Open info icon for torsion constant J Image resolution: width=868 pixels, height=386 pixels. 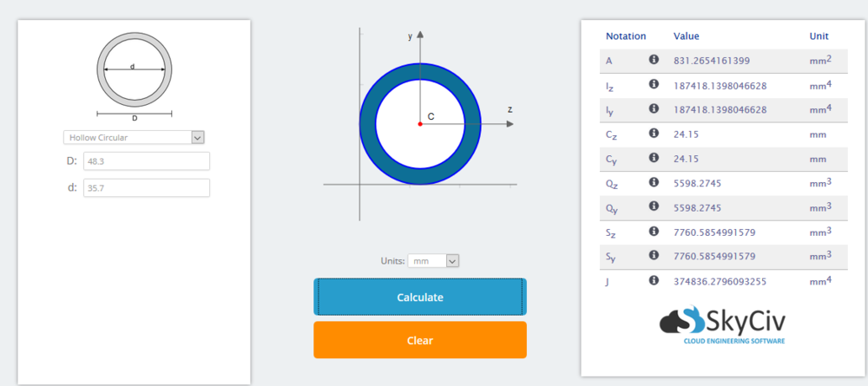pos(654,280)
